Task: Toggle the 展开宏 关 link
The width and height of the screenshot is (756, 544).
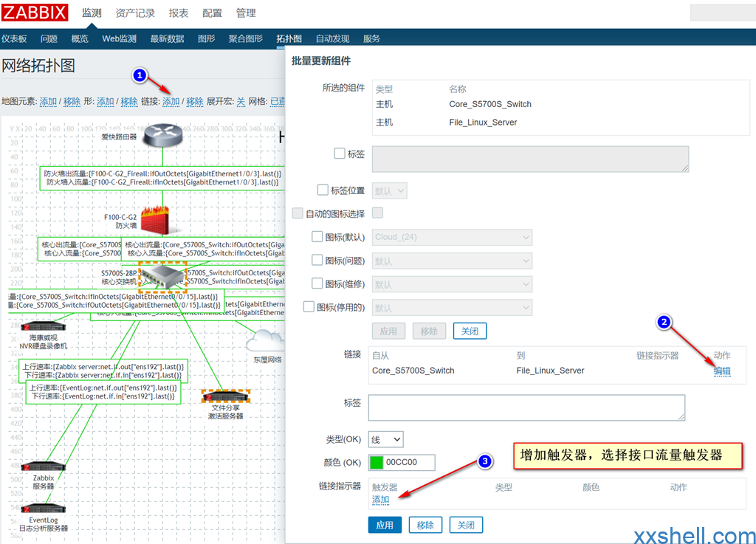Action: pos(241,101)
